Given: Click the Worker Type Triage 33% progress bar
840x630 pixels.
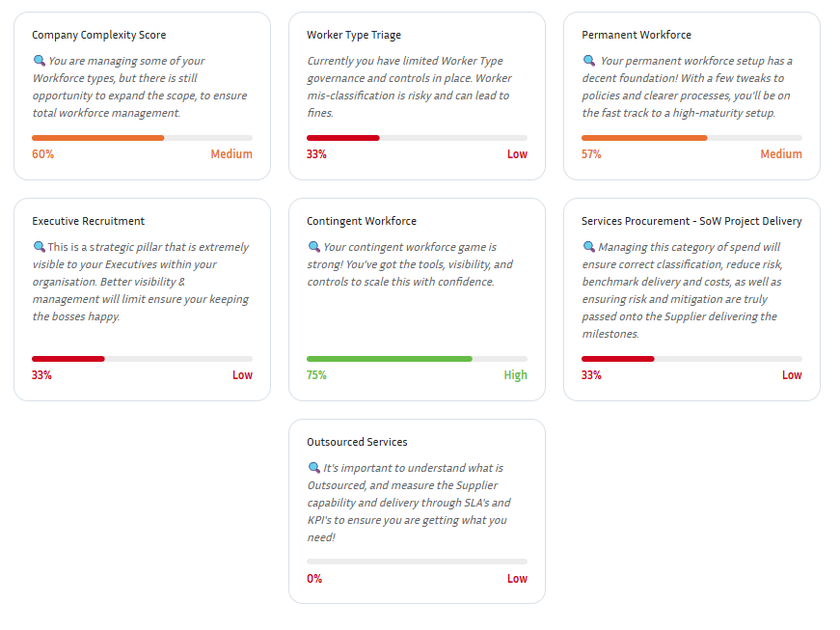Looking at the screenshot, I should coord(417,138).
